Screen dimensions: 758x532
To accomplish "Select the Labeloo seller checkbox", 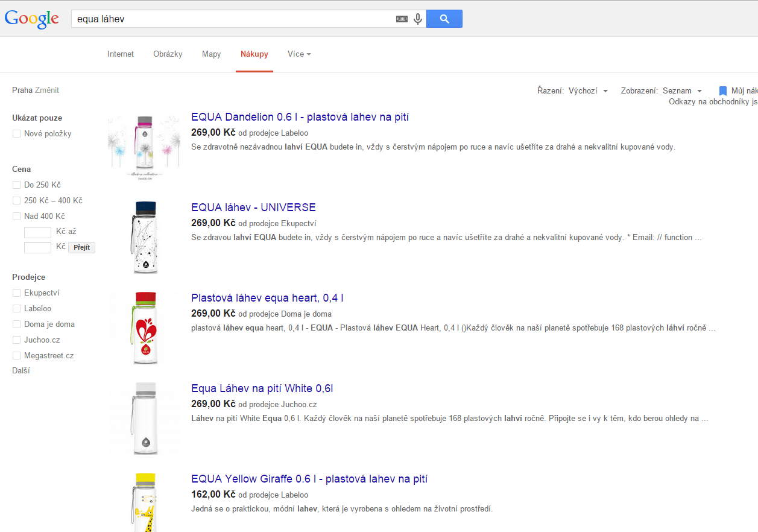I will pos(16,308).
